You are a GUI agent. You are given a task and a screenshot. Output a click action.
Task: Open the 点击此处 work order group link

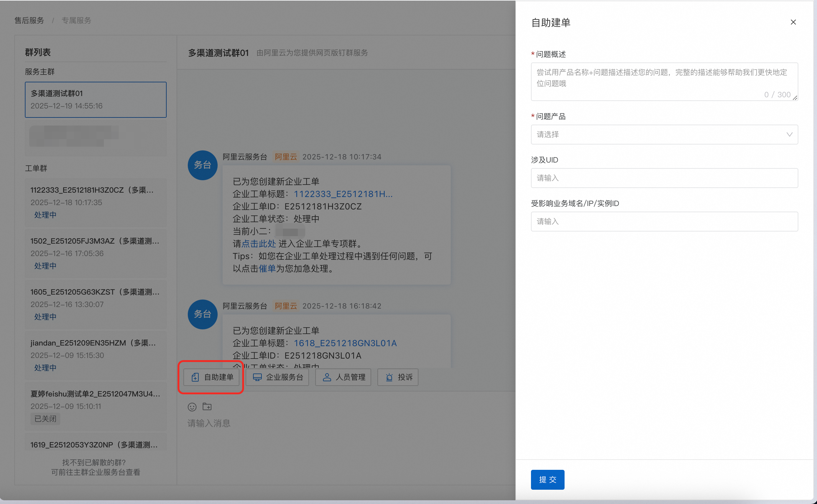(258, 244)
